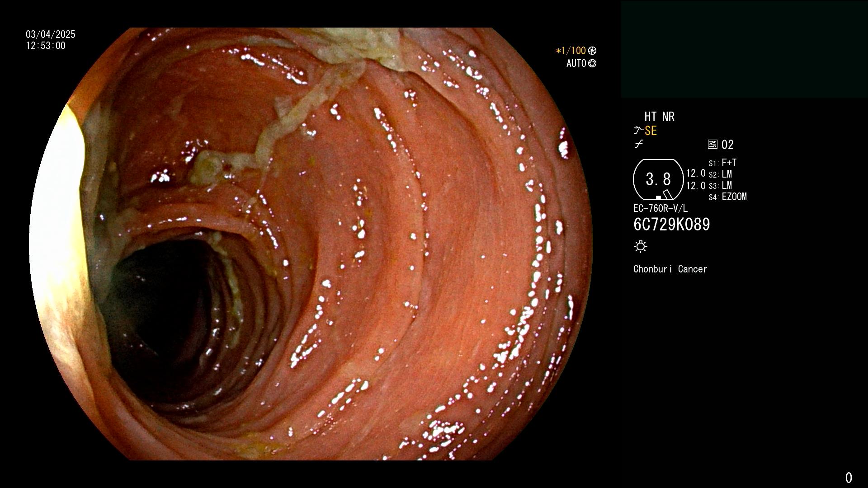Click the light source lamp icon
868x488 pixels.
pyautogui.click(x=641, y=247)
